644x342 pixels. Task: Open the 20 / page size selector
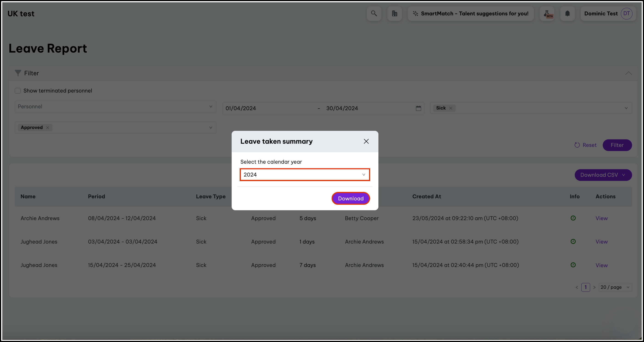coord(615,287)
